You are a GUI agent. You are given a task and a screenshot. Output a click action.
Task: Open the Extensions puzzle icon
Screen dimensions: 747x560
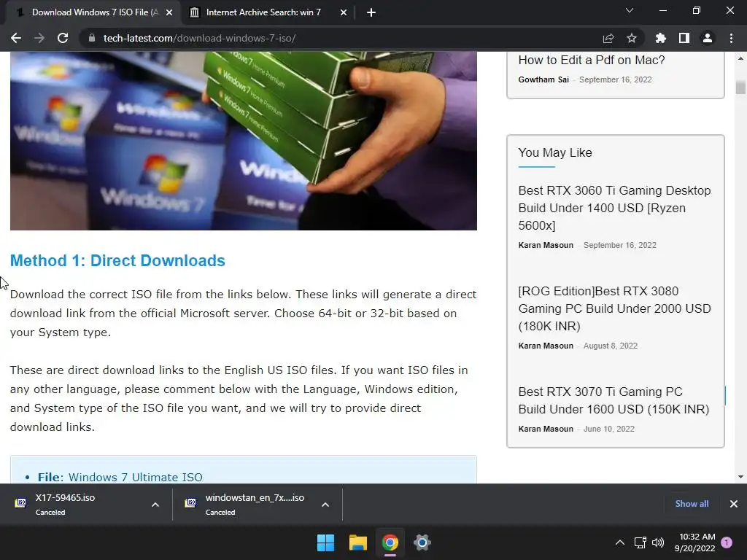click(x=661, y=38)
